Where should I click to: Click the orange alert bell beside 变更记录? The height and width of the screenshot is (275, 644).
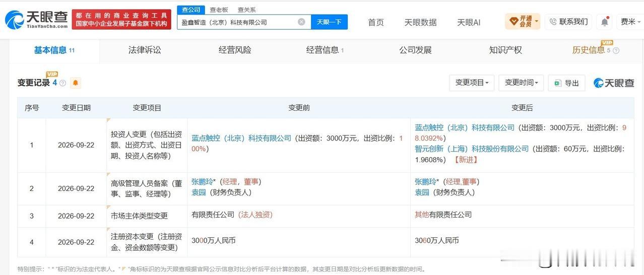(x=76, y=83)
